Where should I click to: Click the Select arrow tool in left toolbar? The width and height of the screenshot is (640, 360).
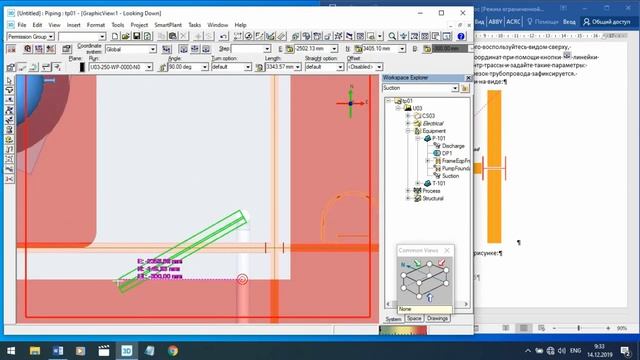[9, 80]
